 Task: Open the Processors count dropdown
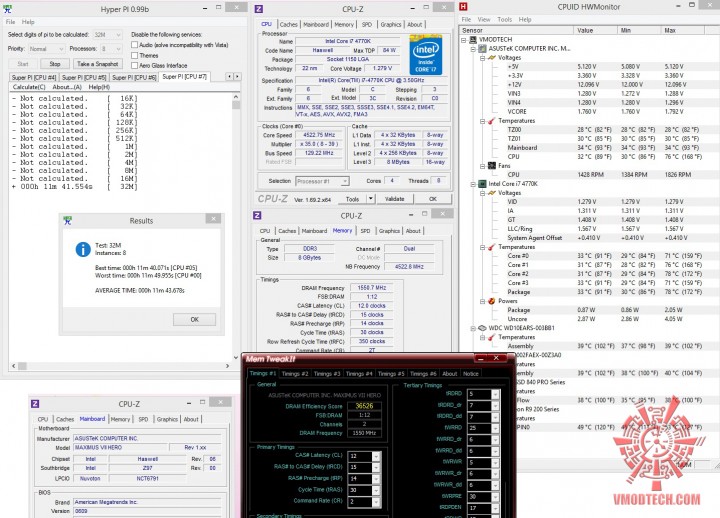tap(118, 49)
